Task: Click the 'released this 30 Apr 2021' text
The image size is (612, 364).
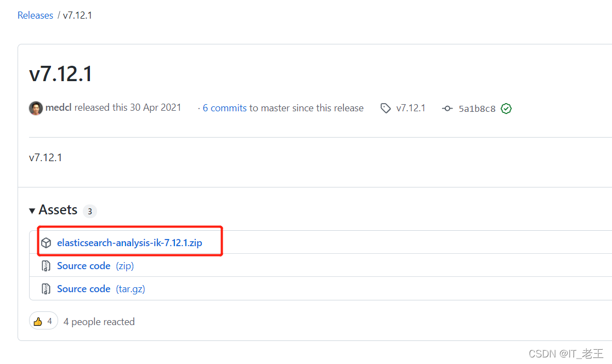Action: coord(128,107)
